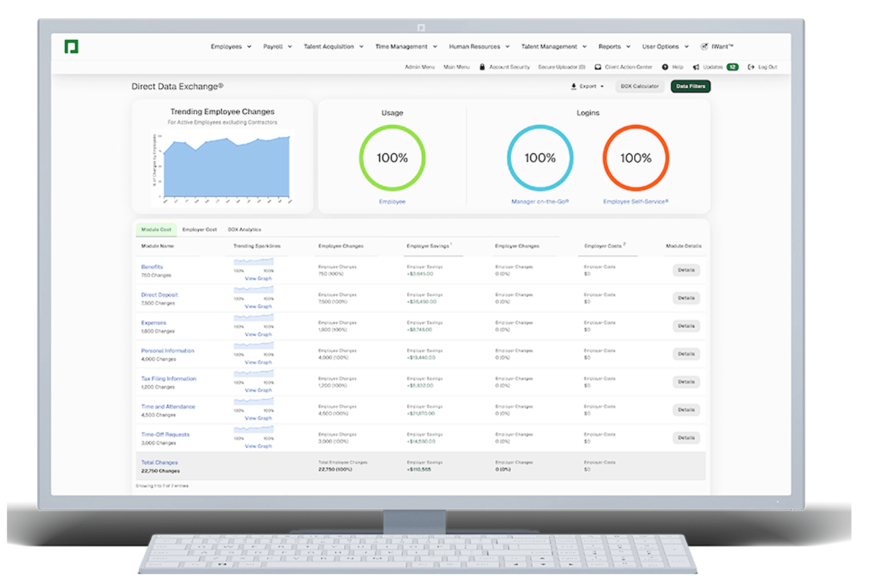Open the Main Menu
This screenshot has height=588, width=882.
(456, 67)
